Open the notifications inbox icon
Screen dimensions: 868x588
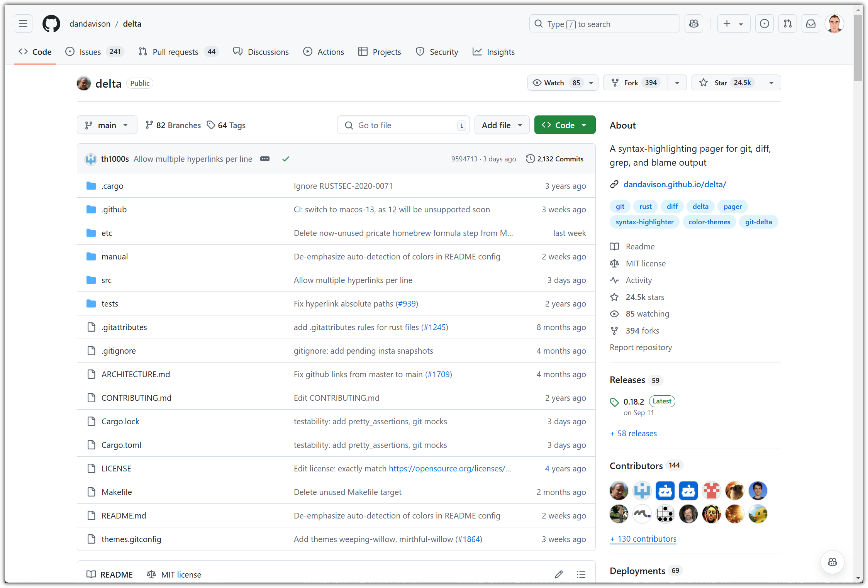pos(811,24)
